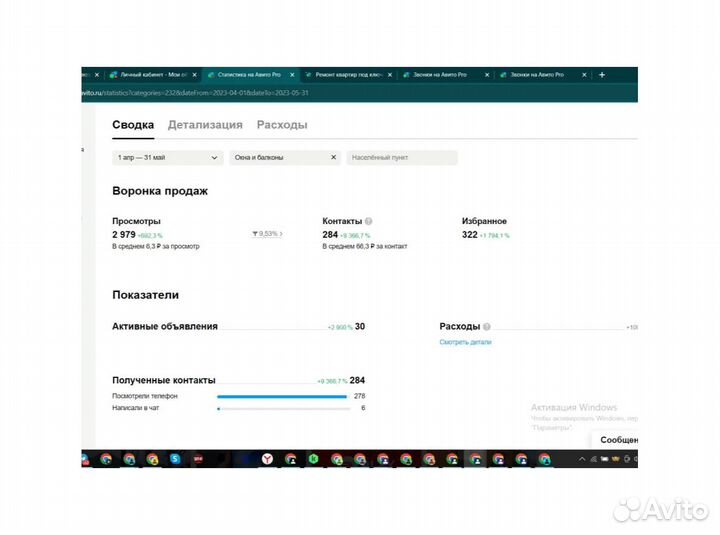The height and width of the screenshot is (535, 720).
Task: Open the 1 апр — 31 май date dropdown
Action: click(x=168, y=158)
